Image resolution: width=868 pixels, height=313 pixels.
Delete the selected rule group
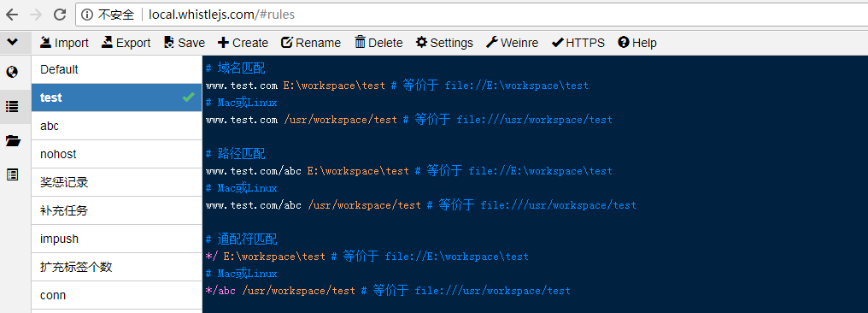pyautogui.click(x=378, y=43)
